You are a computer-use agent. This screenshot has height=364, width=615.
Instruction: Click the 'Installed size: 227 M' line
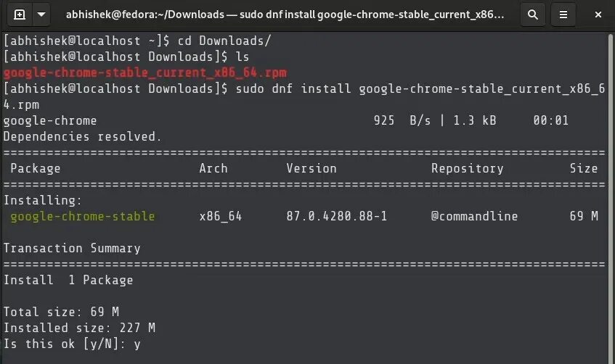tap(79, 328)
